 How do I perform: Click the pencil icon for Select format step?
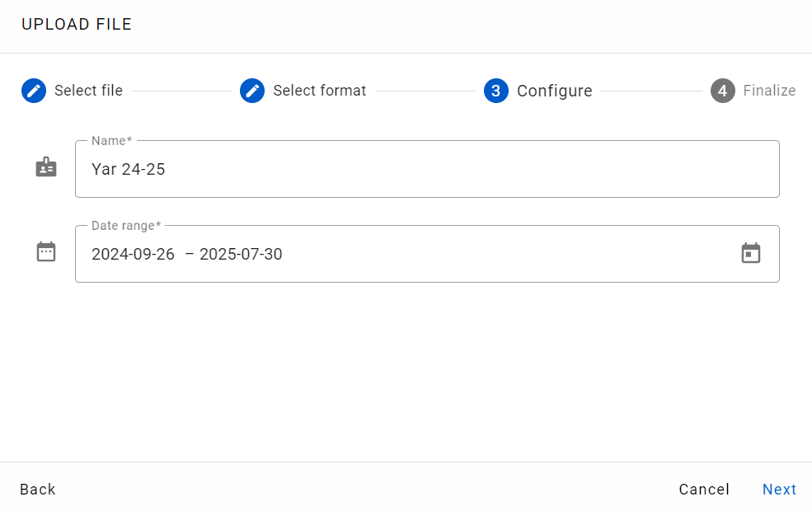(252, 91)
